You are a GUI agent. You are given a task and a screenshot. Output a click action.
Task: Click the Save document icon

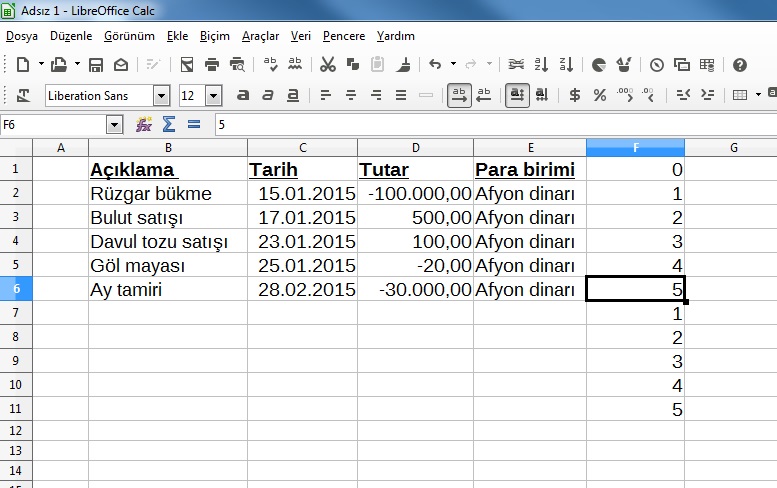click(x=96, y=65)
